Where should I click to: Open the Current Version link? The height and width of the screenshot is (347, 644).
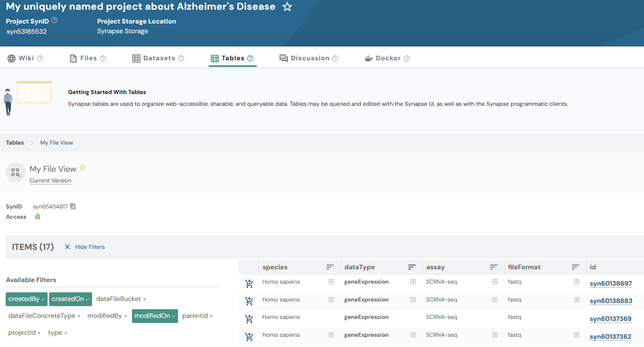(x=50, y=181)
